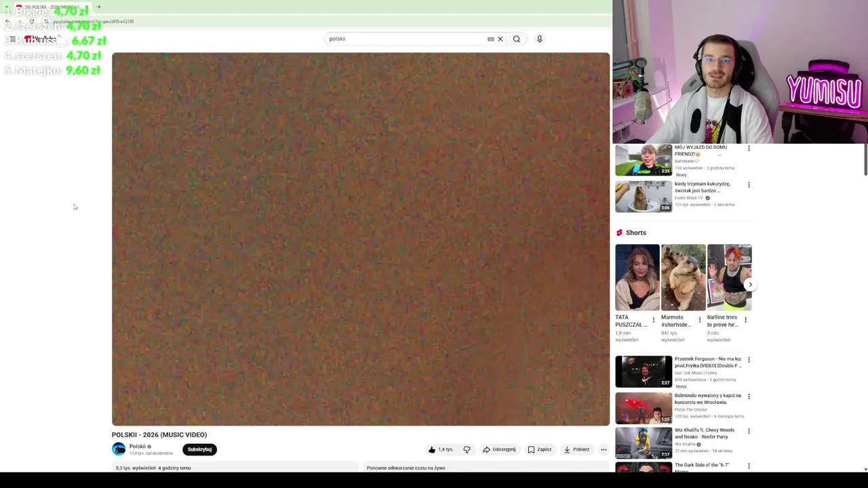Open options menu for Marmots short
868x488 pixels.
tap(700, 320)
